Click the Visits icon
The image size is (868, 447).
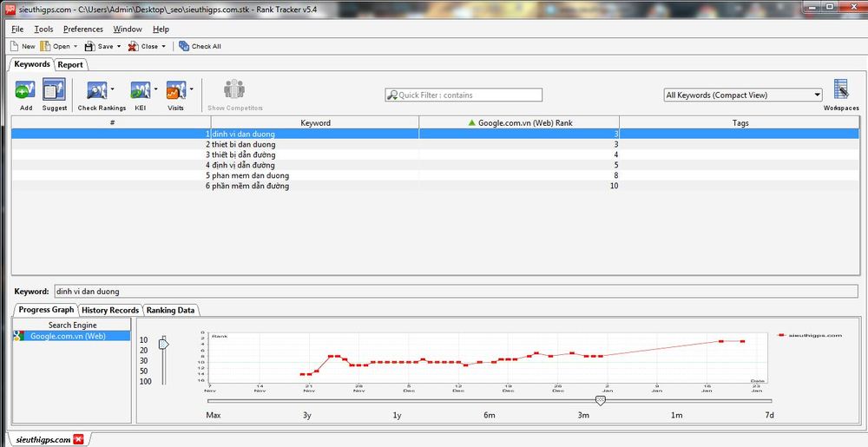click(x=176, y=89)
